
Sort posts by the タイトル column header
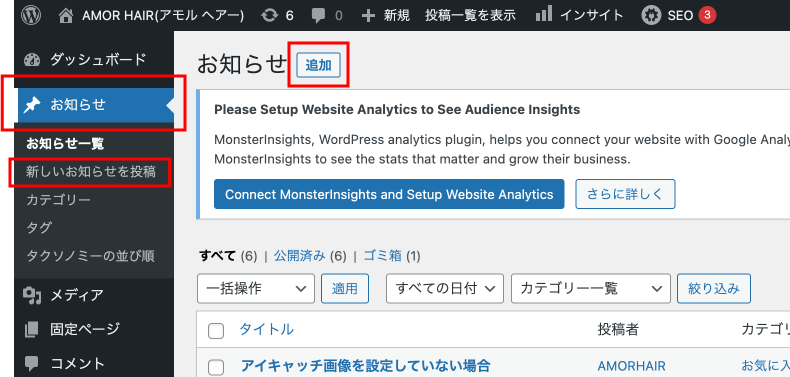point(266,330)
